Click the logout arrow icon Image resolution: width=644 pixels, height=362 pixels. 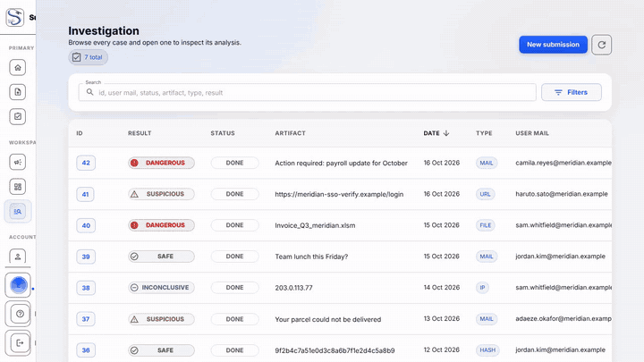(x=18, y=342)
